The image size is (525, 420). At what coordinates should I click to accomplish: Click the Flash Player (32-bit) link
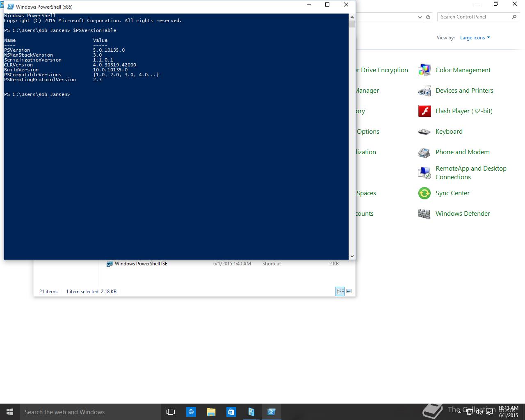click(464, 111)
